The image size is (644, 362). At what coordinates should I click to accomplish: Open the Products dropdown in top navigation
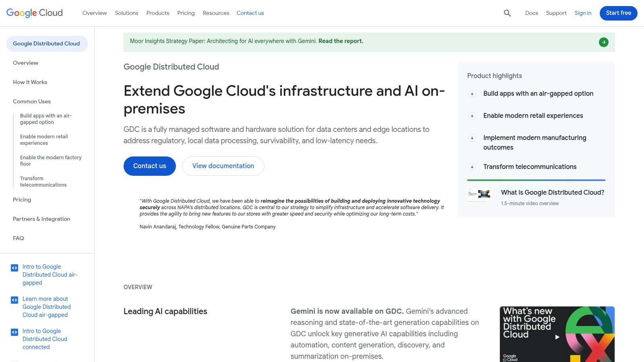coord(157,13)
